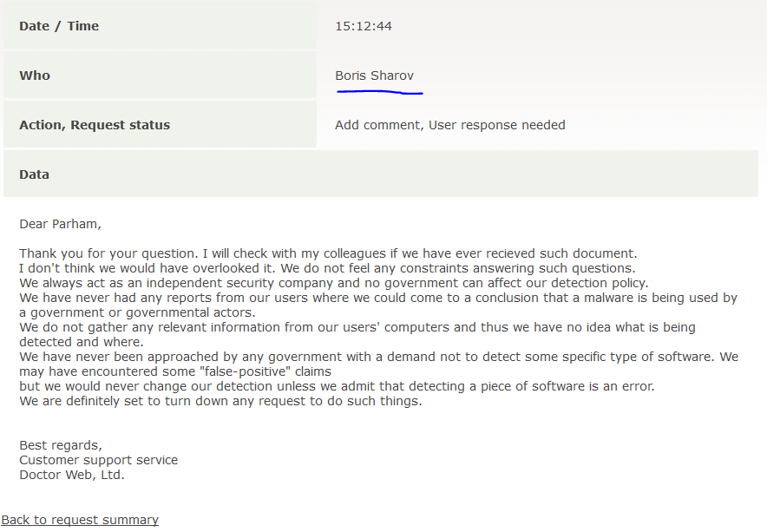Viewport: 767px width, 532px height.
Task: Click the line starting We have never been approached
Action: [x=378, y=357]
